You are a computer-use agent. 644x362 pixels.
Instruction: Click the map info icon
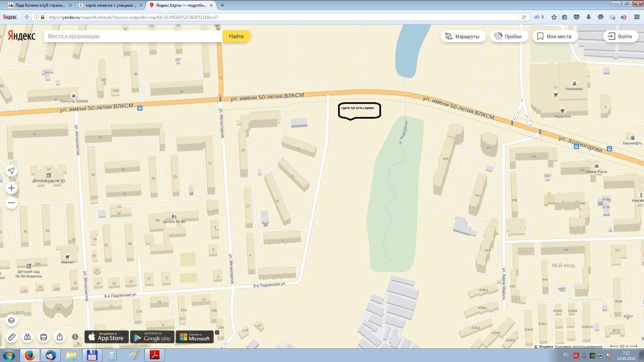[75, 337]
